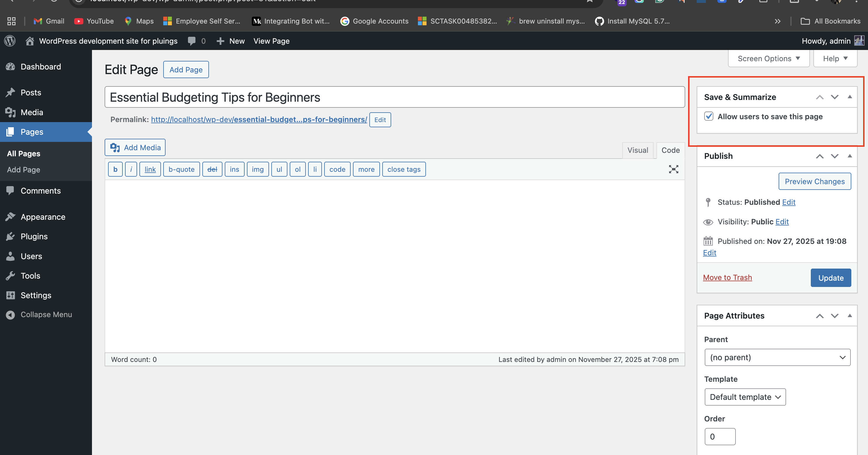Open the Default template dropdown
Image resolution: width=868 pixels, height=455 pixels.
click(745, 397)
